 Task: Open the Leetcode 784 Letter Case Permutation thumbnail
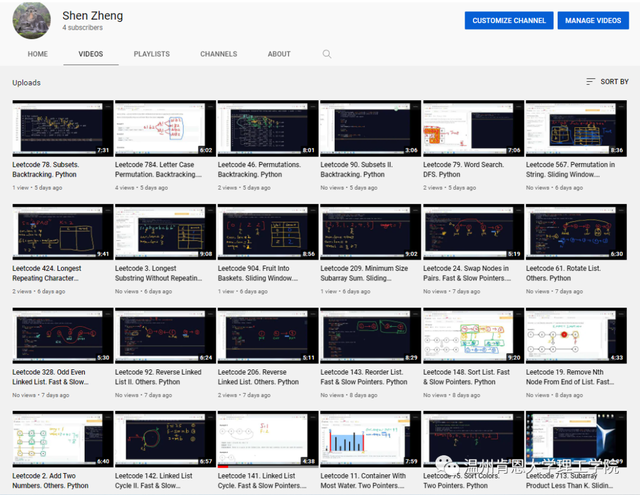165,128
